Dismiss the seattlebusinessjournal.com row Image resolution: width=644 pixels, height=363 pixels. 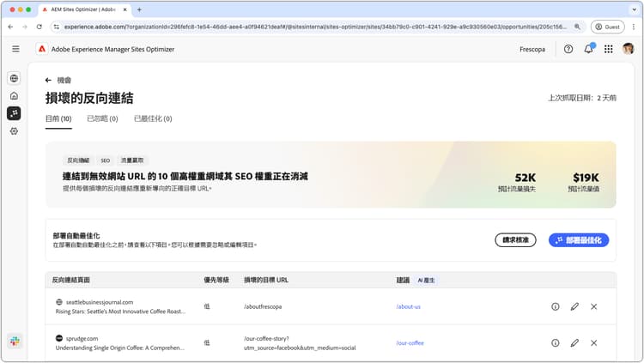point(594,306)
